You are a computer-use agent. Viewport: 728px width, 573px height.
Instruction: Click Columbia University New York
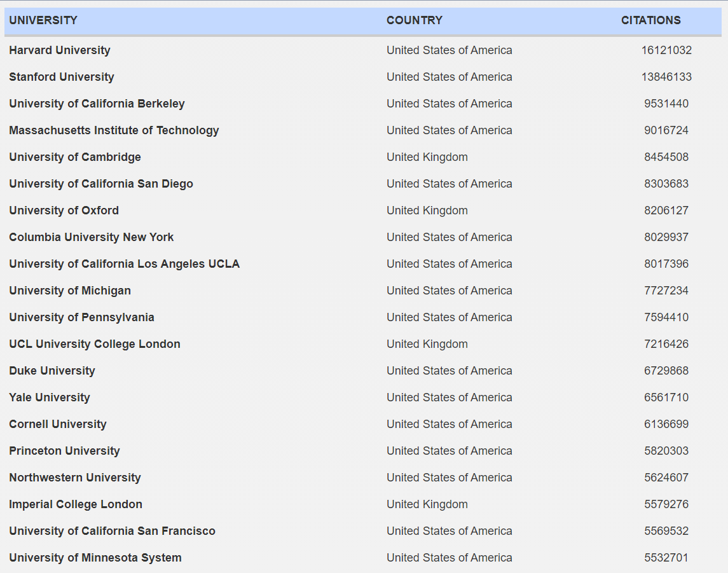91,237
